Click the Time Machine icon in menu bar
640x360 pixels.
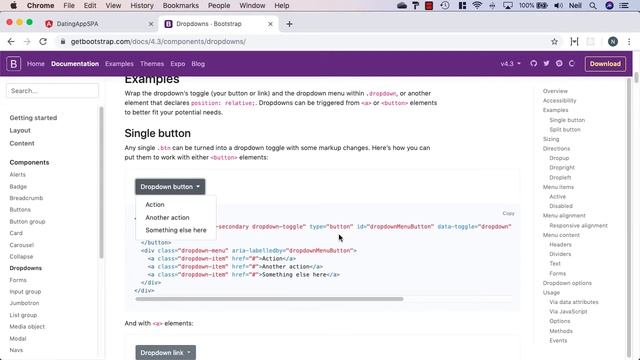(445, 5)
